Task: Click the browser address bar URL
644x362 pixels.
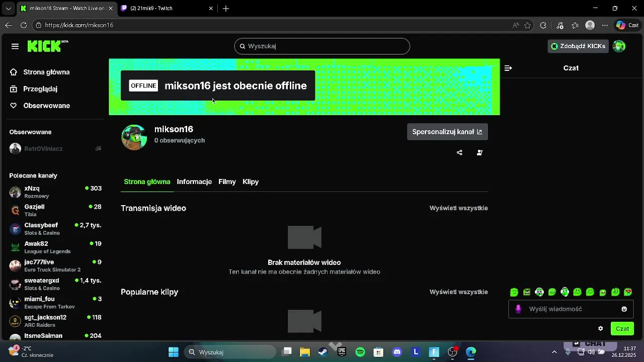Action: tap(79, 25)
